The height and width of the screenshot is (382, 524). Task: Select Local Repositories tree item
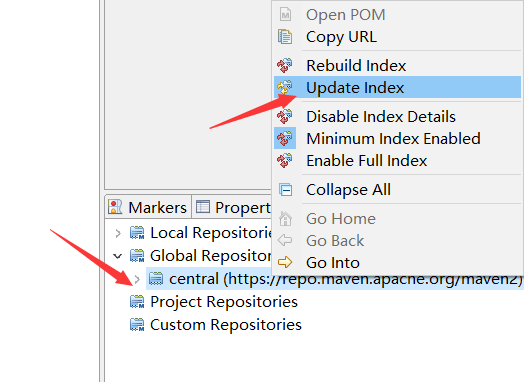tap(211, 233)
